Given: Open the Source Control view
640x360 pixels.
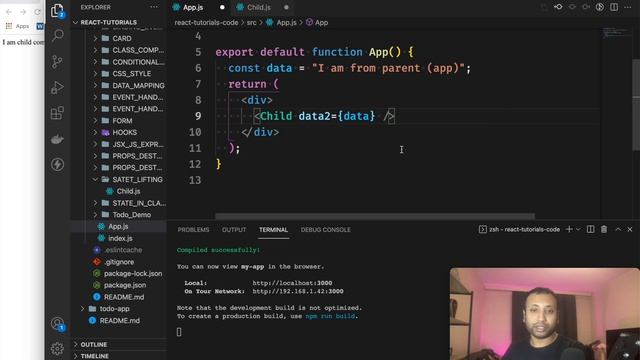Looking at the screenshot, I should click(58, 62).
